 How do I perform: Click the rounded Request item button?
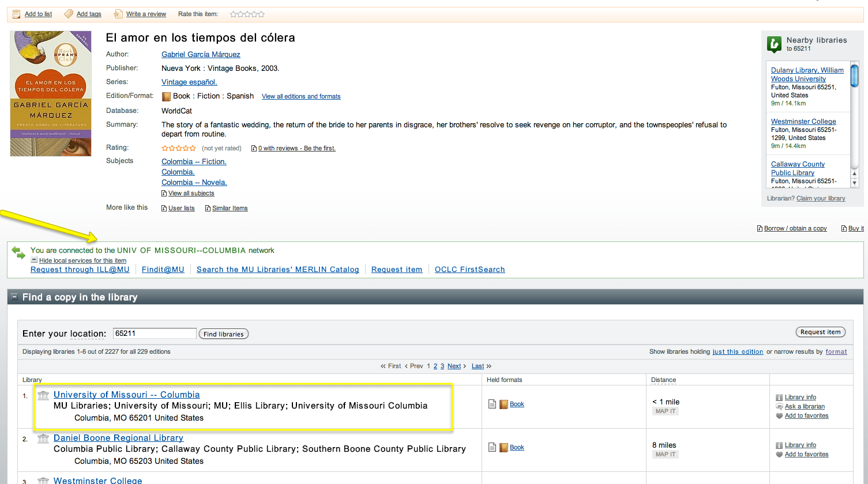click(821, 332)
